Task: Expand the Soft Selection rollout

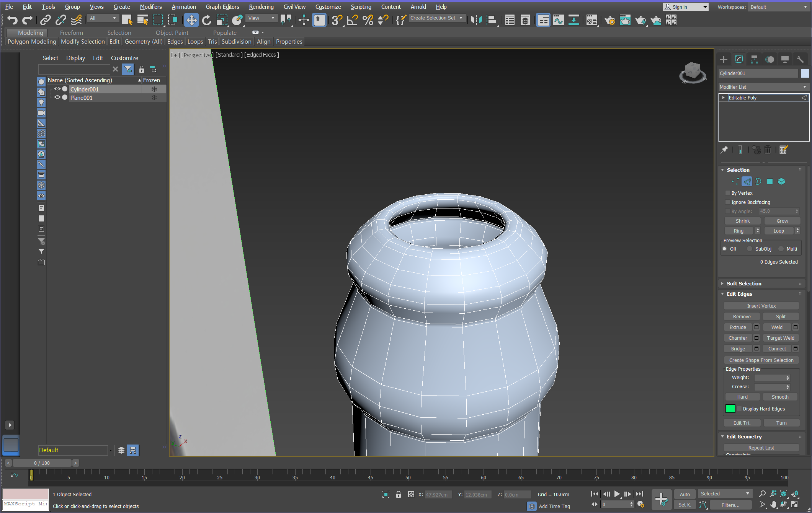Action: point(744,283)
